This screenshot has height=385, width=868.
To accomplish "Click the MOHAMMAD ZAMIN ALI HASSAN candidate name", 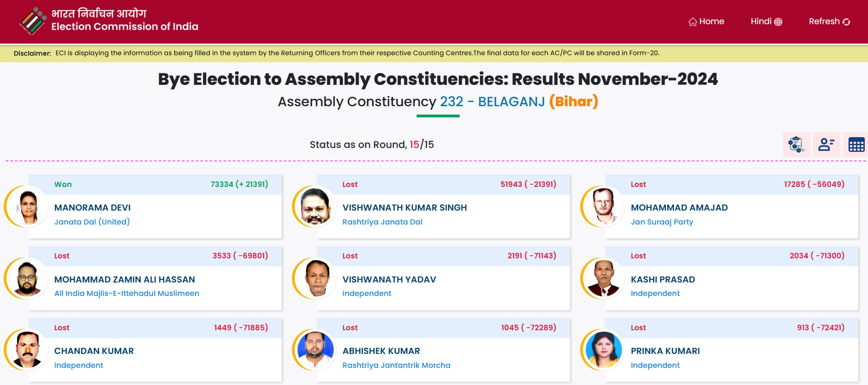I will click(x=125, y=279).
